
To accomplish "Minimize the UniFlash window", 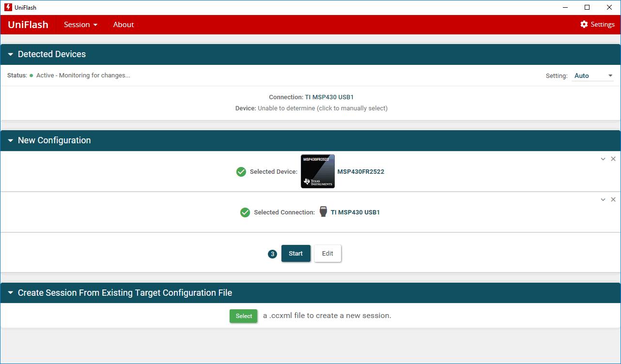I will pos(565,7).
